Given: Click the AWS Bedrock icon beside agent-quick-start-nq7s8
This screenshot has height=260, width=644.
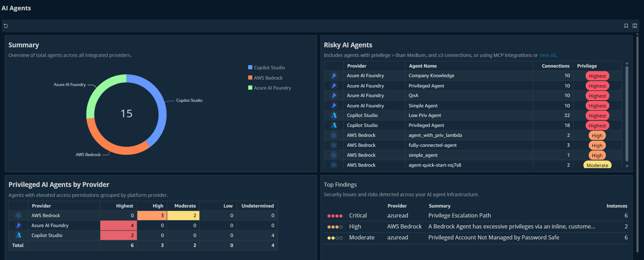Looking at the screenshot, I should tap(334, 165).
